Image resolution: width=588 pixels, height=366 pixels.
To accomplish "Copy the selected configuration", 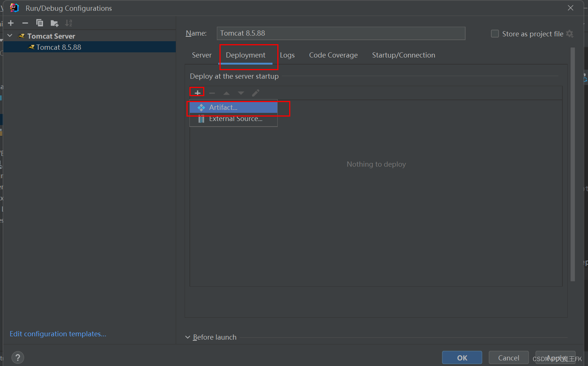I will [40, 23].
